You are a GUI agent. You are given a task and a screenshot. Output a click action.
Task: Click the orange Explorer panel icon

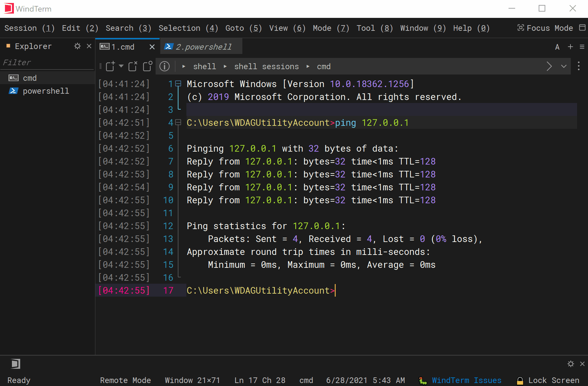coord(8,46)
